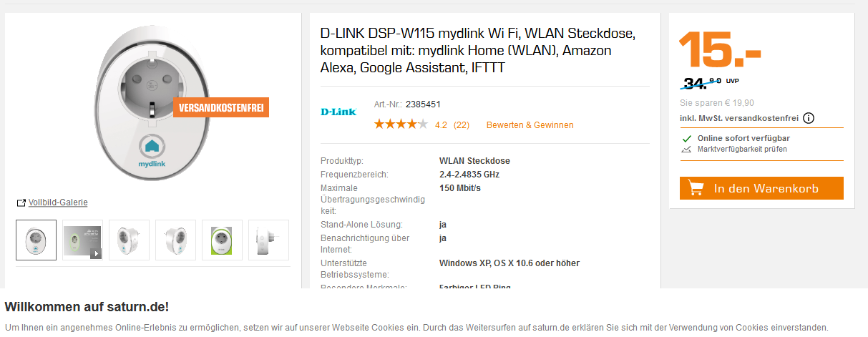This screenshot has height=337, width=868.
Task: Click the market availability chart icon
Action: point(686,150)
